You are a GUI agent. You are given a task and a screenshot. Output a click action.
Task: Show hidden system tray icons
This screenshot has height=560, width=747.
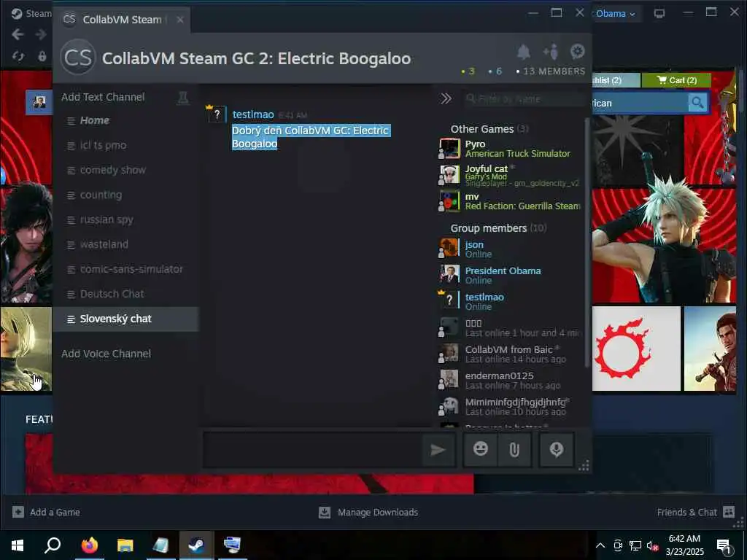point(600,545)
